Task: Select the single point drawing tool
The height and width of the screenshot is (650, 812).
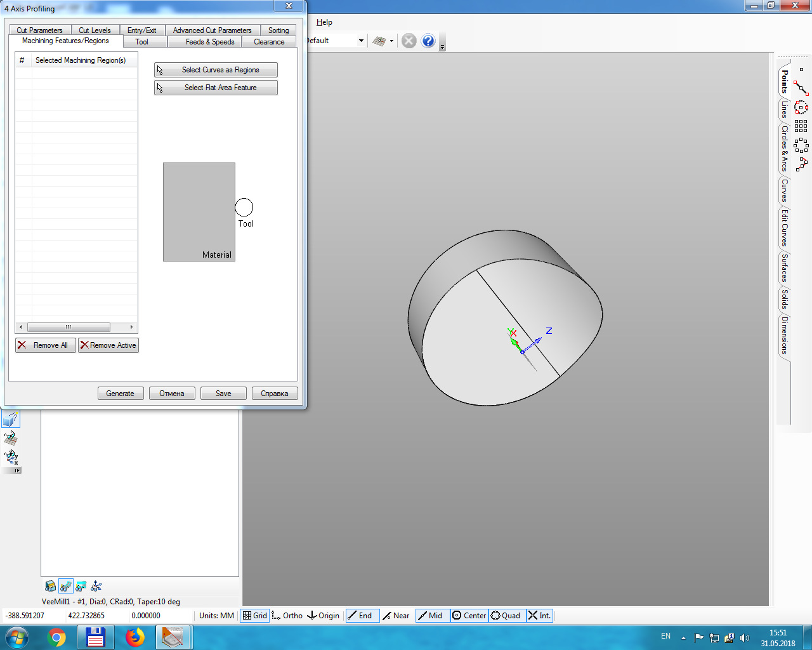Action: [801, 69]
